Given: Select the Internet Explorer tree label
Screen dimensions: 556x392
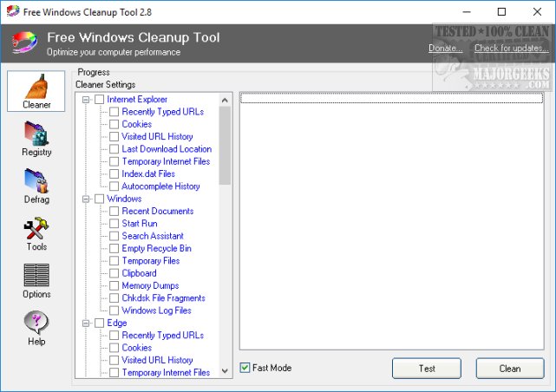Looking at the screenshot, I should click(x=137, y=99).
